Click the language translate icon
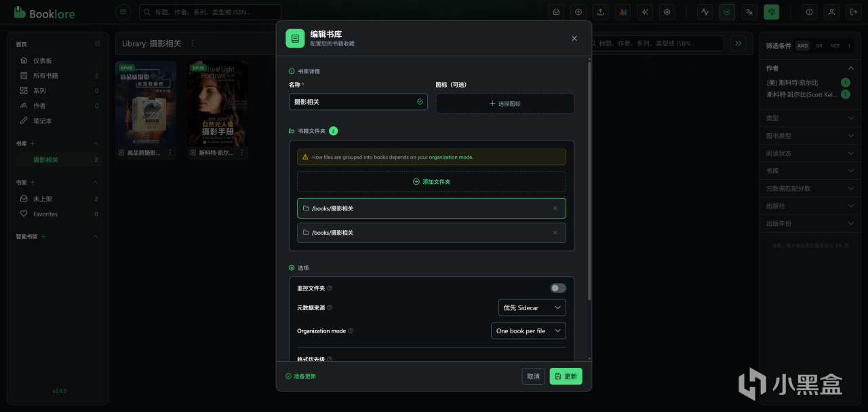868x412 pixels. tap(749, 12)
